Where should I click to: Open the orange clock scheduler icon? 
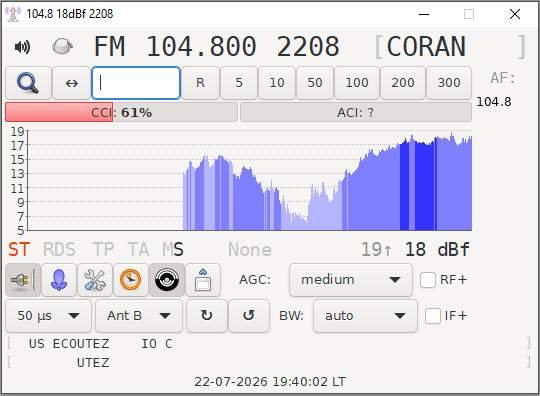point(131,280)
